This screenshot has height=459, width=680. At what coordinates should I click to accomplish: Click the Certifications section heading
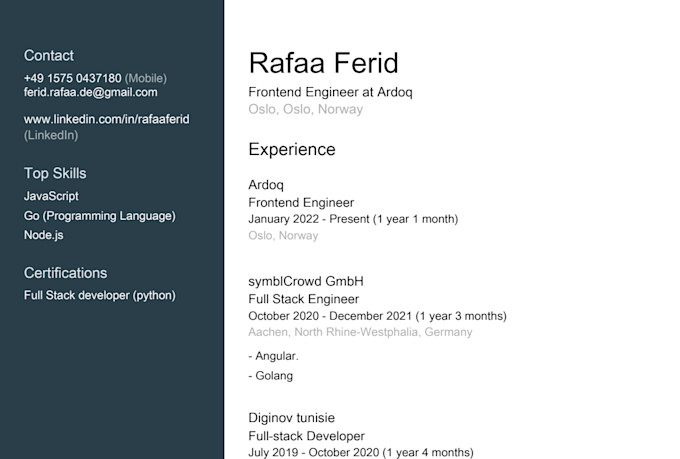(65, 273)
